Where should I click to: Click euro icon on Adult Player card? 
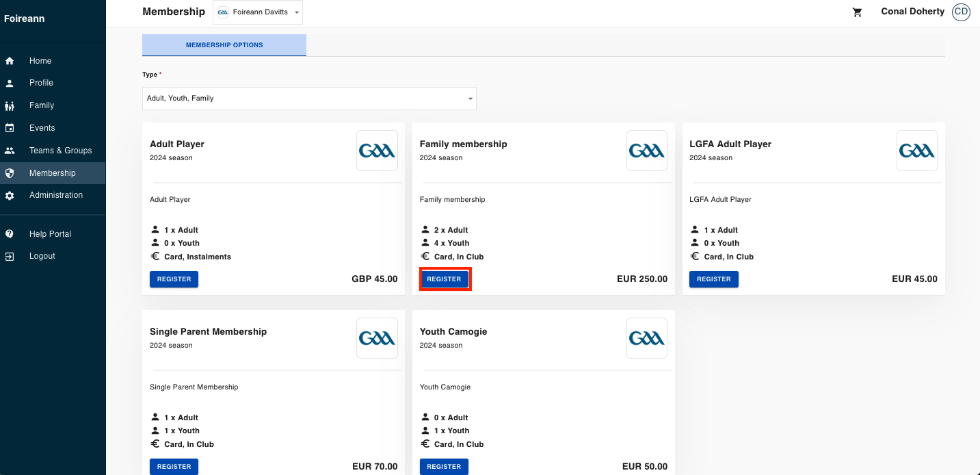click(155, 257)
